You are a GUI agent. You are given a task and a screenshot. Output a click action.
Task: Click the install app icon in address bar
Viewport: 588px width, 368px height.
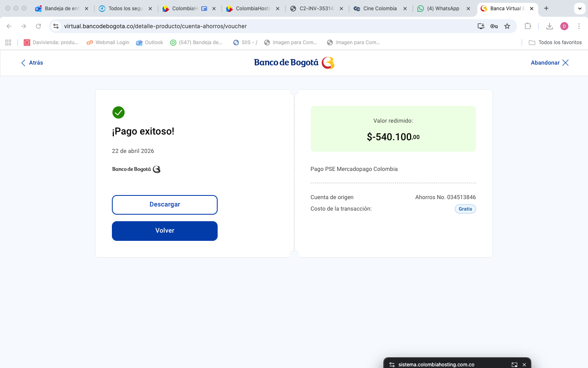click(x=481, y=26)
